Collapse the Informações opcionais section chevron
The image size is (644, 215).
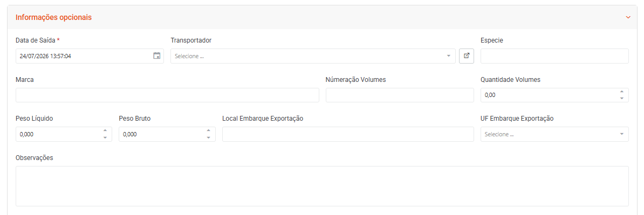tap(628, 17)
